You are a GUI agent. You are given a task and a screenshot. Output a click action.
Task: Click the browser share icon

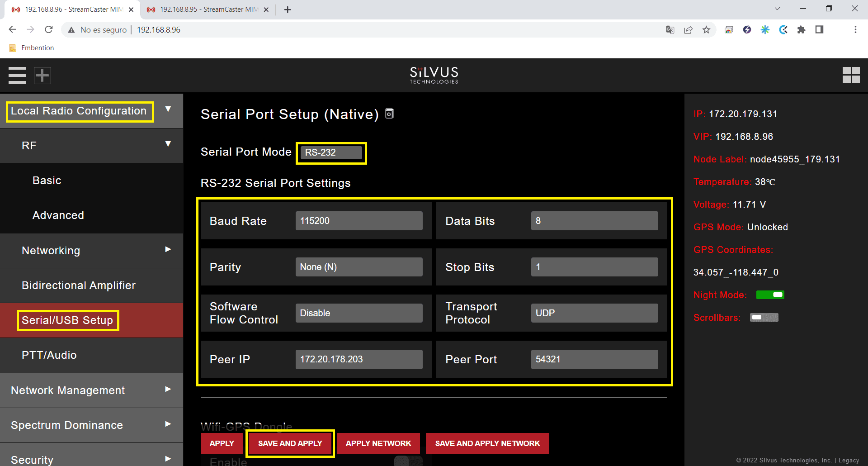(688, 30)
